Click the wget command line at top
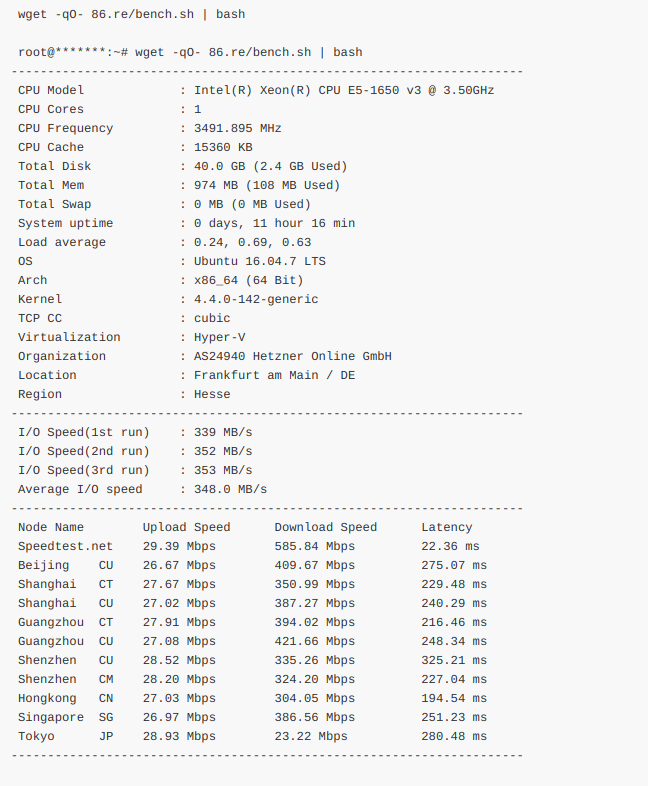 click(x=131, y=14)
